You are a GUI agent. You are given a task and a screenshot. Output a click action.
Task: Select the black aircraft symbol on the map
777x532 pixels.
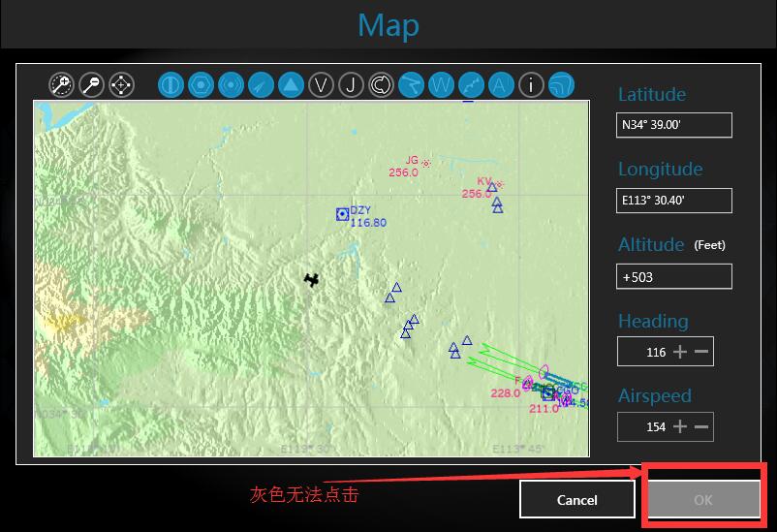(311, 280)
